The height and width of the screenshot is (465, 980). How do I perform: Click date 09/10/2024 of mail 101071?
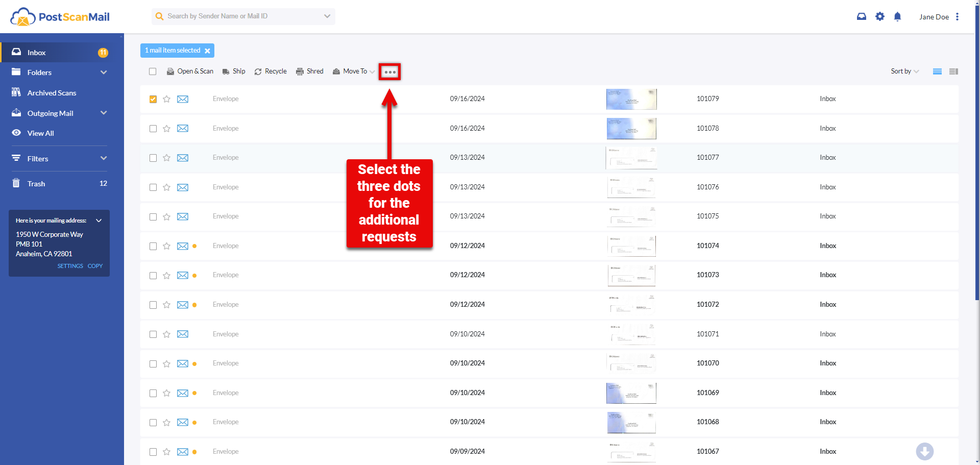468,334
